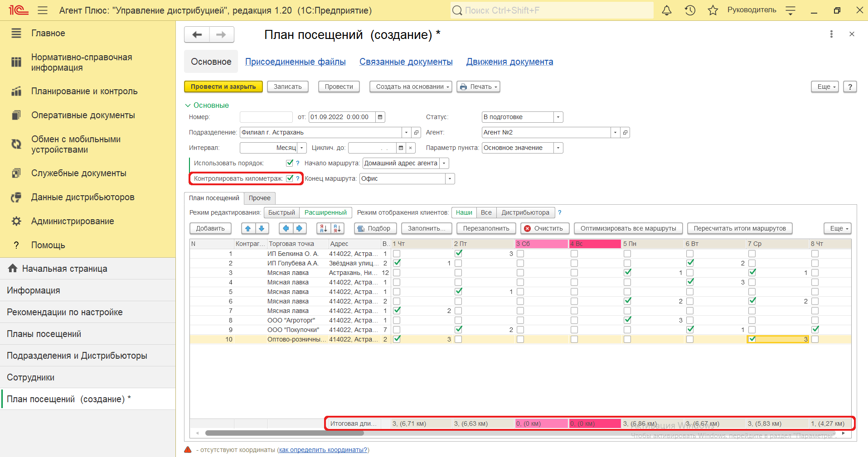Open calendar for Циклич. до field
The width and height of the screenshot is (868, 457).
pyautogui.click(x=401, y=148)
